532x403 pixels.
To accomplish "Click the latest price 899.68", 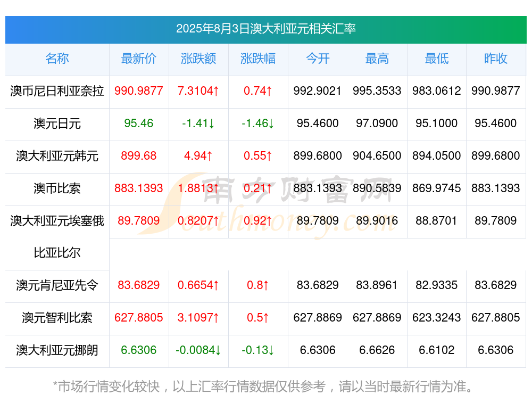I will click(139, 156).
